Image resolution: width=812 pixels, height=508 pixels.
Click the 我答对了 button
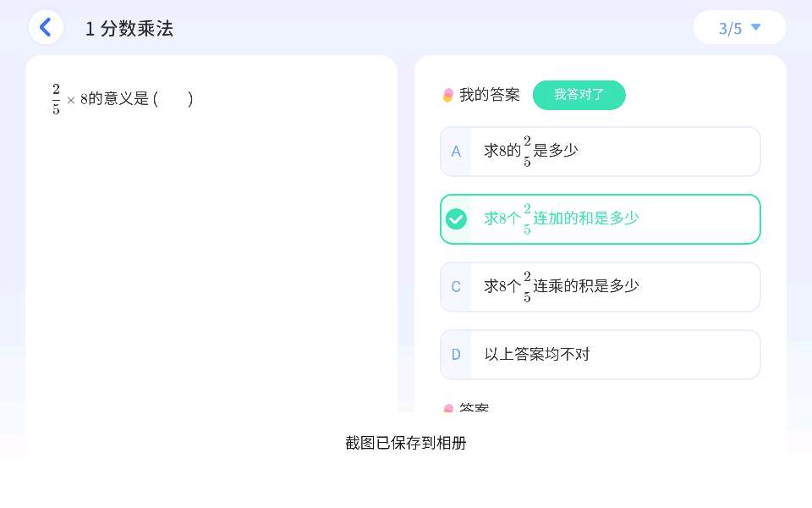pos(579,95)
